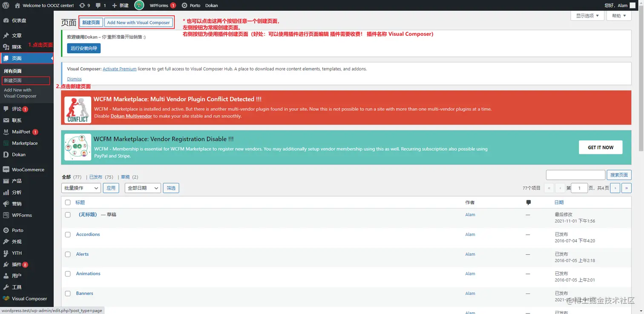Image resolution: width=644 pixels, height=314 pixels.
Task: Open MailPoet in the sidebar
Action: click(27, 132)
